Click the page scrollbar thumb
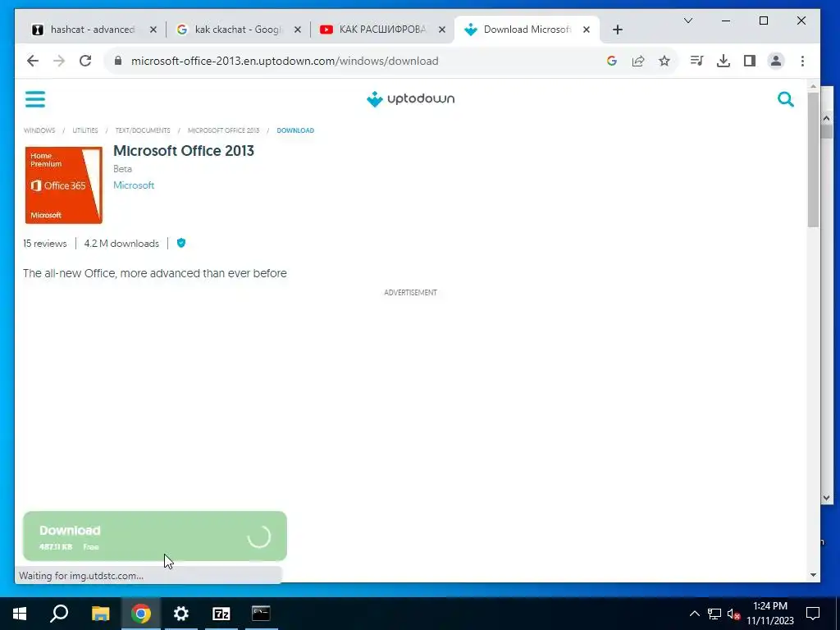The height and width of the screenshot is (630, 840). pos(813,161)
